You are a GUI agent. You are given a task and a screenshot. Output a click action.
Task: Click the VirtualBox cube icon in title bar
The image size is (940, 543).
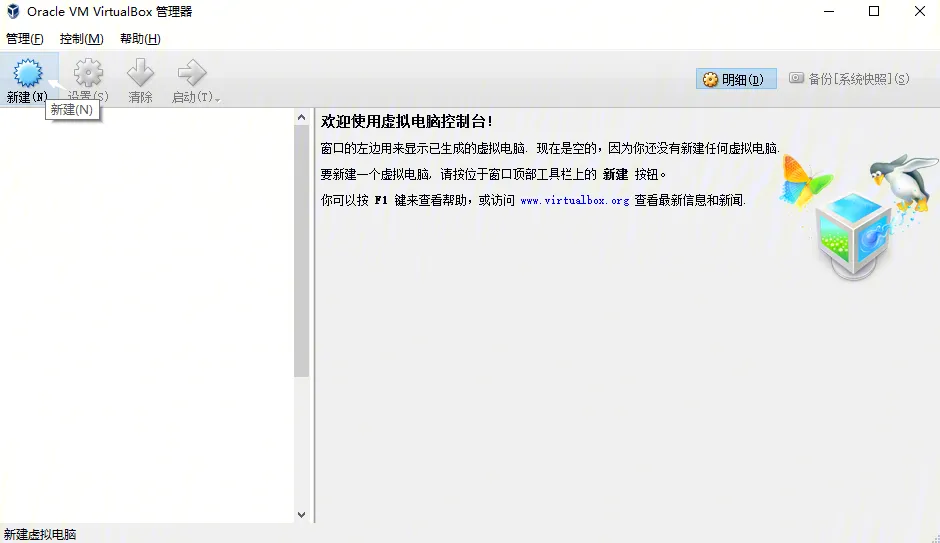tap(13, 12)
